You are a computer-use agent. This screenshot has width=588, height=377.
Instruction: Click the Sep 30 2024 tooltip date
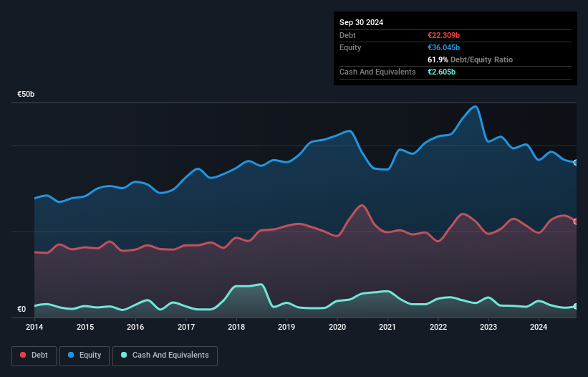361,22
